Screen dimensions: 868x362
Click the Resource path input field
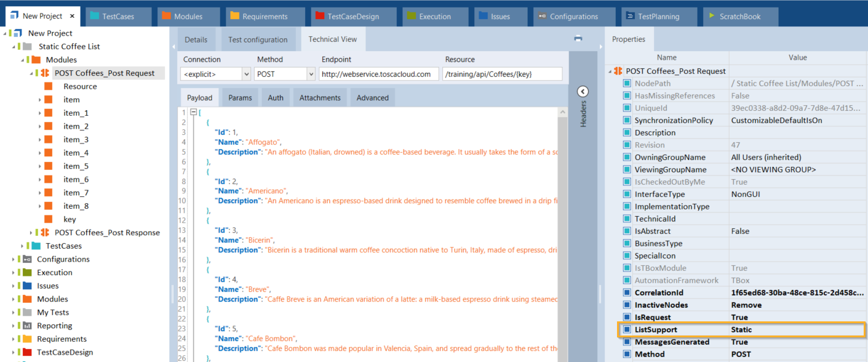click(x=502, y=74)
